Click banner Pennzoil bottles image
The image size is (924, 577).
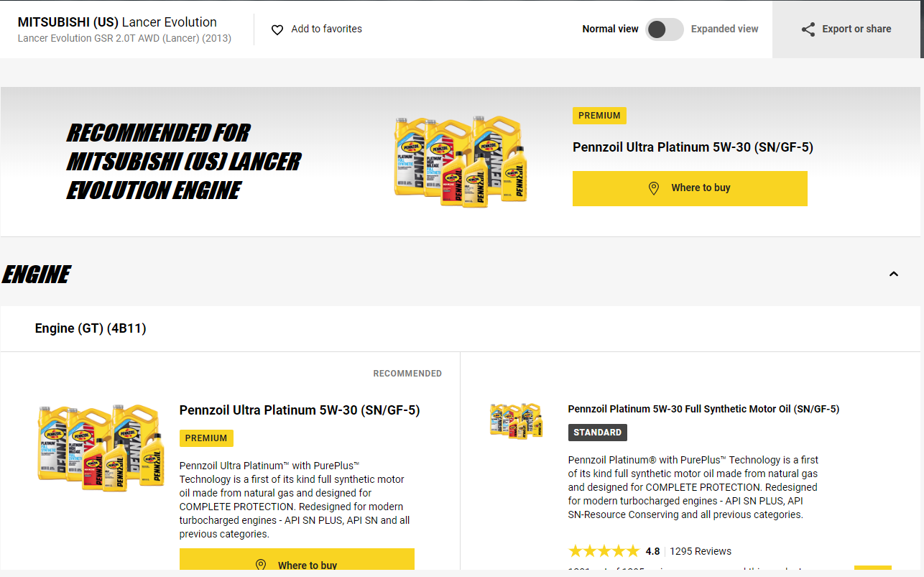pos(460,160)
